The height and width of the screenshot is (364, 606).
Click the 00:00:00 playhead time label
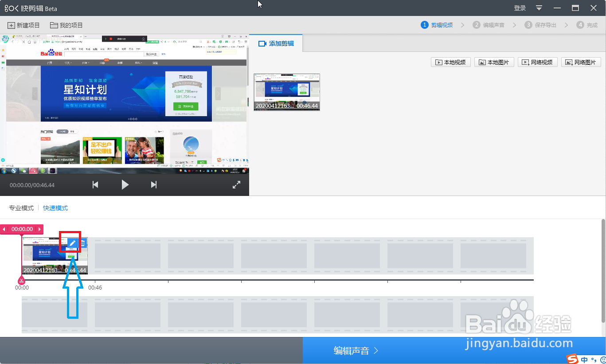click(x=22, y=229)
